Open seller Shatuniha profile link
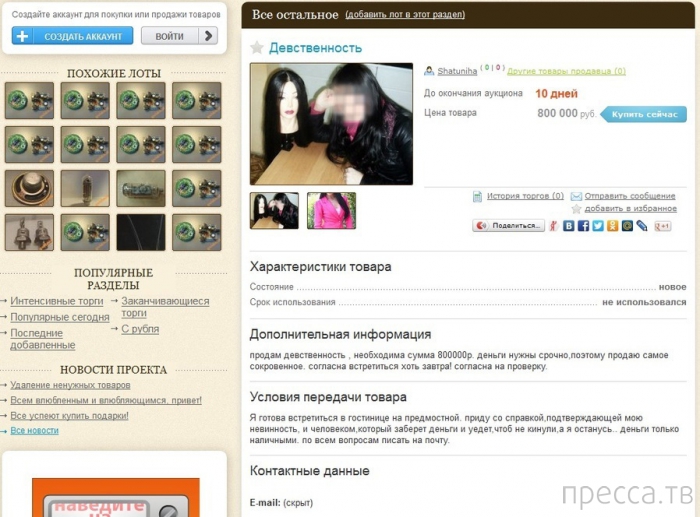 (x=459, y=71)
